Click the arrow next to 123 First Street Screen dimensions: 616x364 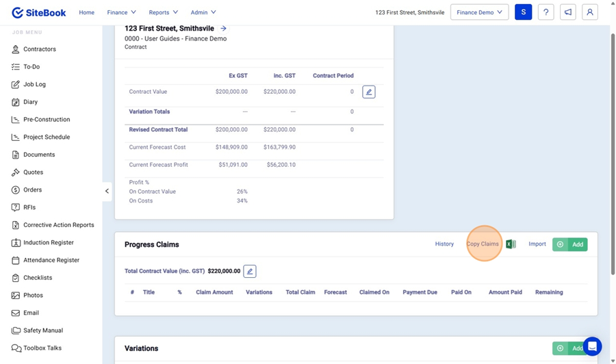coord(223,29)
